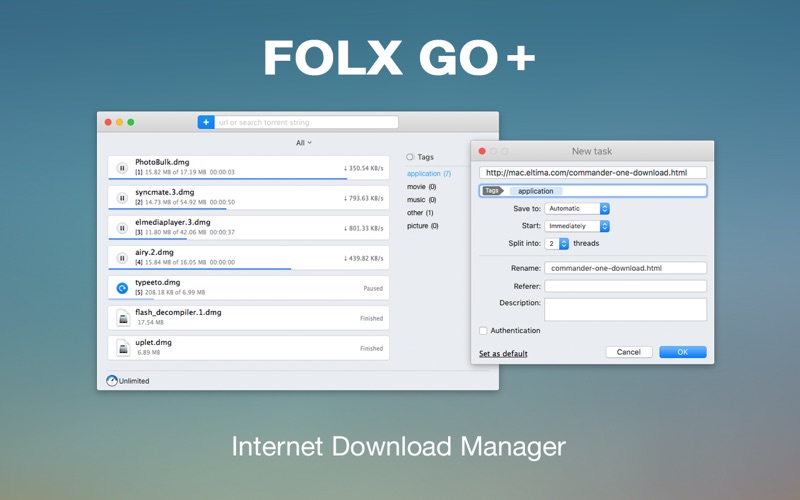Click the Referer input field

point(626,286)
